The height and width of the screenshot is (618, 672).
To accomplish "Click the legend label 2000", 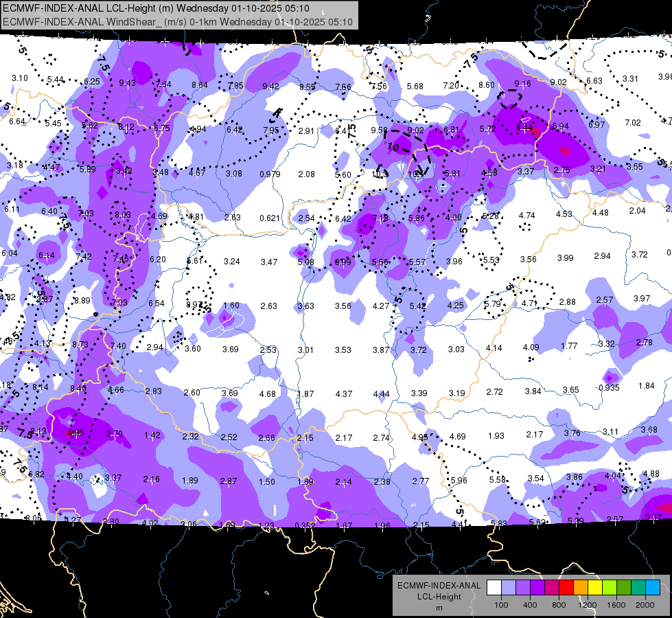I will [645, 605].
